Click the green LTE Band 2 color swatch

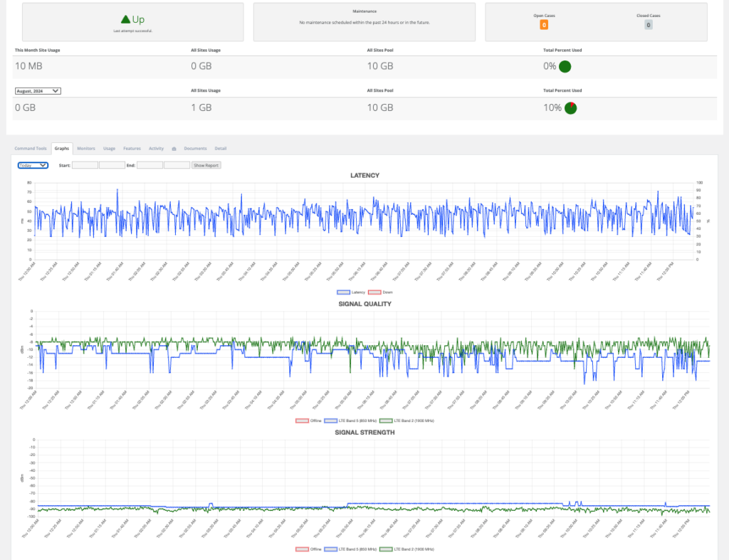point(387,421)
